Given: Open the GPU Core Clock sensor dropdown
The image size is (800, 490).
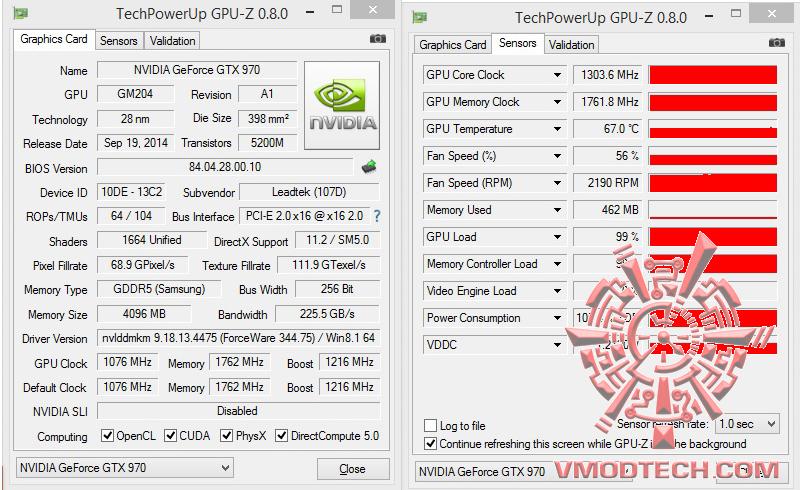Looking at the screenshot, I should [x=557, y=75].
